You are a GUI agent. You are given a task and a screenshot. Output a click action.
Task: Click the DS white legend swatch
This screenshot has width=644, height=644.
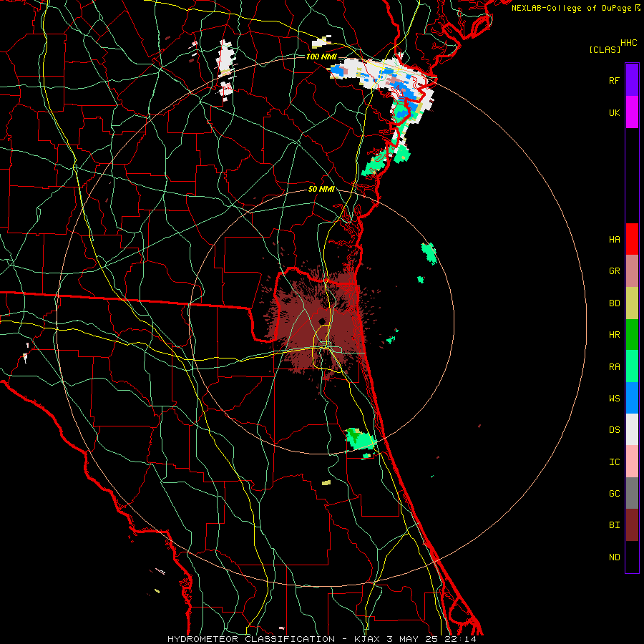pos(632,429)
